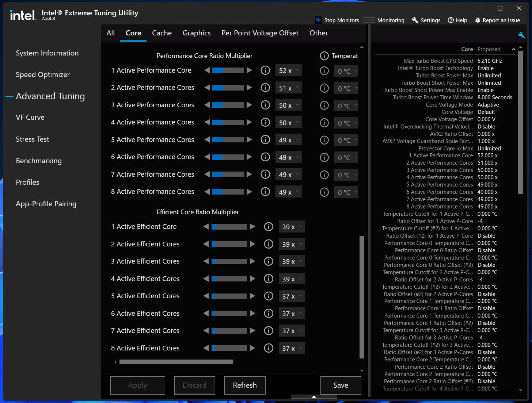Click the Discard button
The height and width of the screenshot is (403, 532).
point(194,385)
